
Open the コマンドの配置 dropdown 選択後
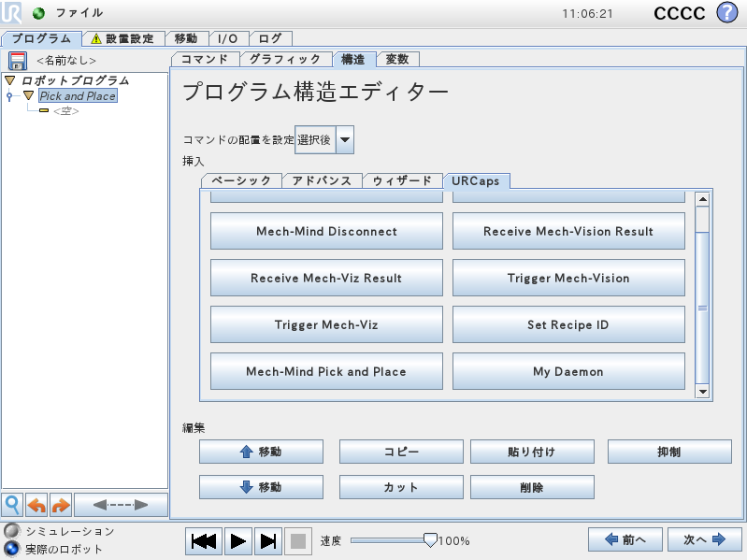(324, 139)
